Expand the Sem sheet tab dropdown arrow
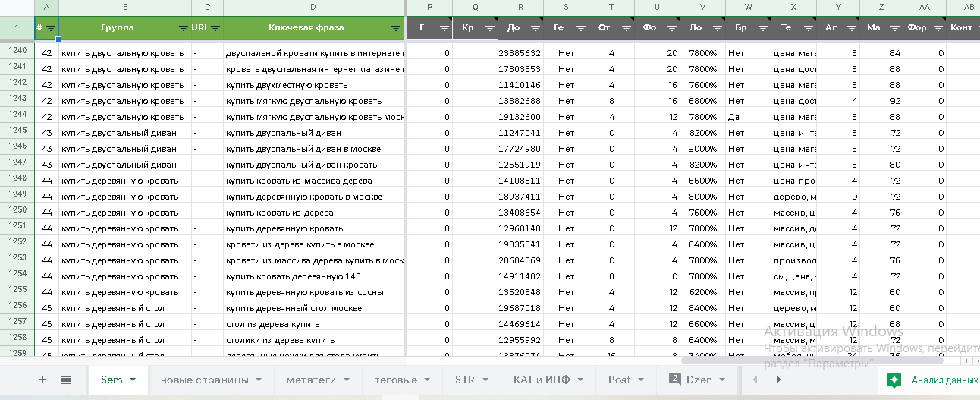Image resolution: width=980 pixels, height=400 pixels. tap(133, 380)
